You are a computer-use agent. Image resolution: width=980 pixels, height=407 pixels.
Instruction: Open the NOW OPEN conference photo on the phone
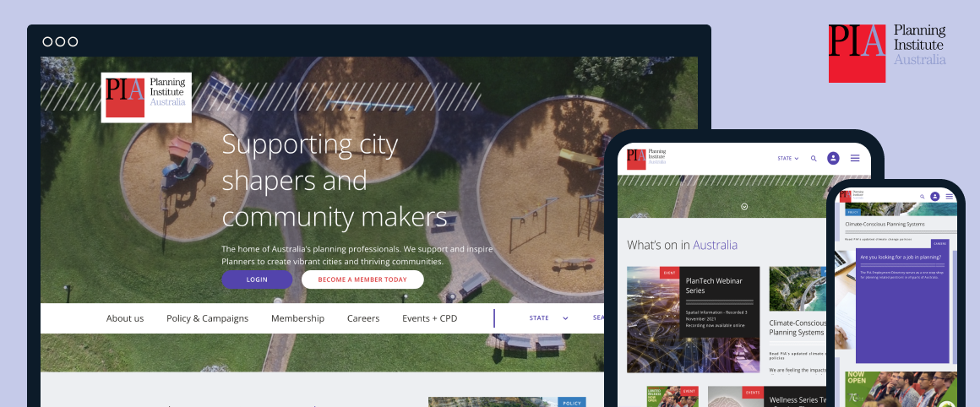coord(901,389)
